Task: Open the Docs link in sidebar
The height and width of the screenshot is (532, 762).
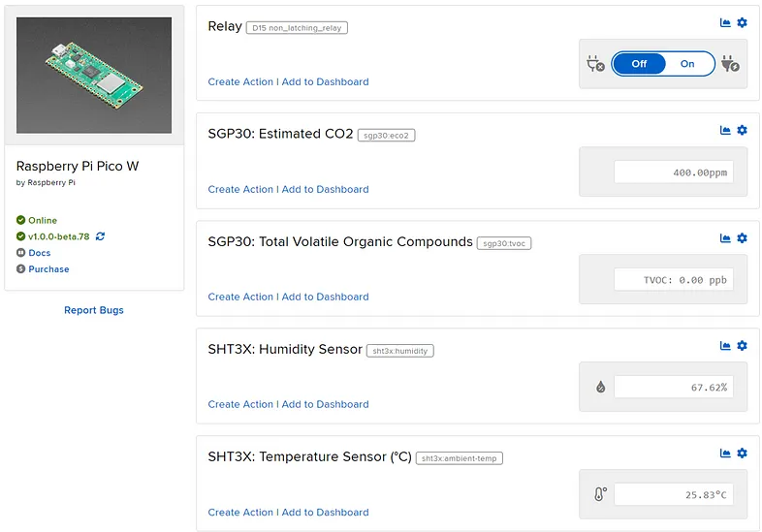Action: [x=40, y=253]
